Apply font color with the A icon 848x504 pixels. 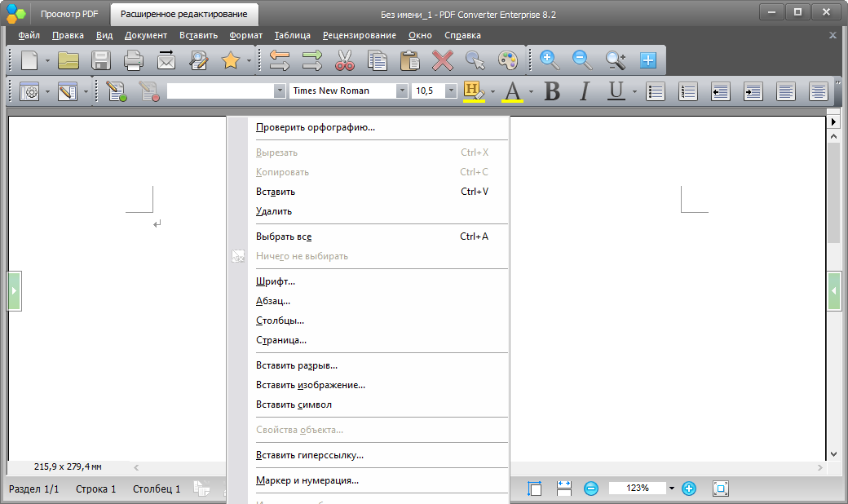coord(512,91)
